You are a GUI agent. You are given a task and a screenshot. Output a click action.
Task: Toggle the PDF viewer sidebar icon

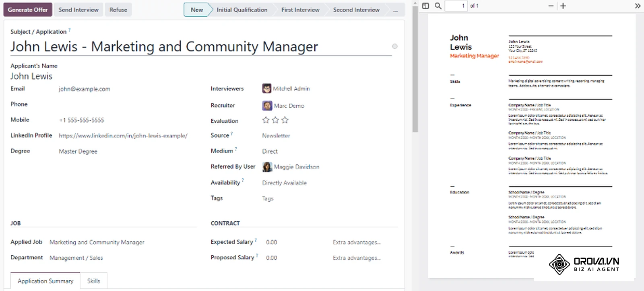click(x=425, y=6)
